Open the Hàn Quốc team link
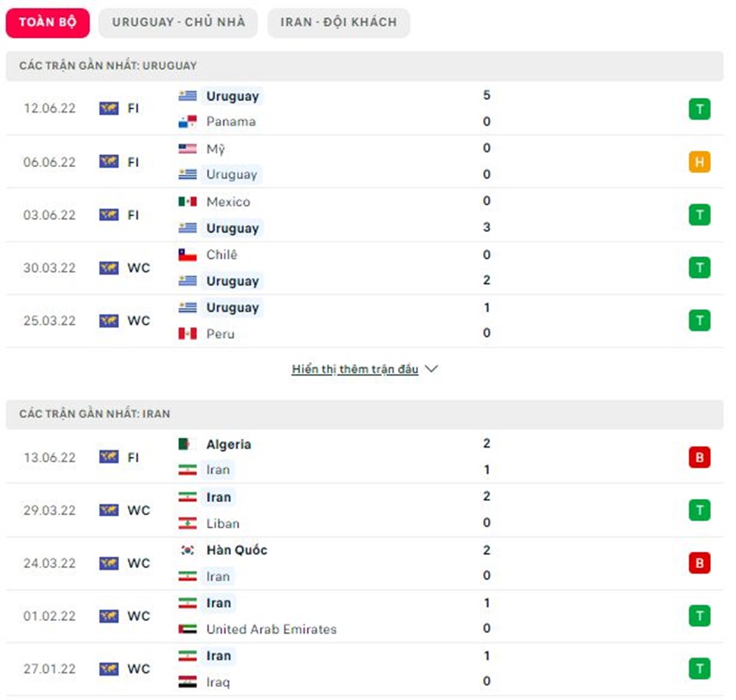 pos(236,551)
